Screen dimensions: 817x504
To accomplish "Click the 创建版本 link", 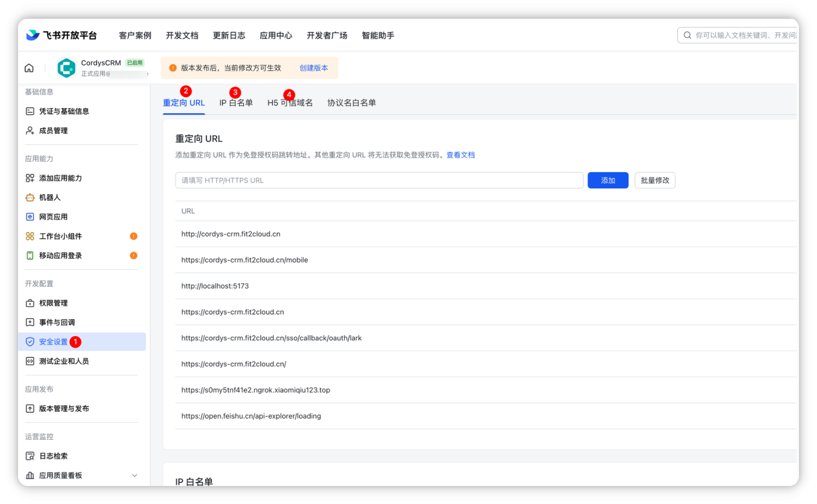I will tap(314, 68).
